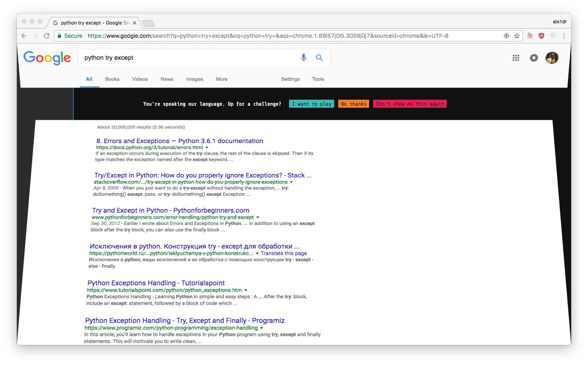The width and height of the screenshot is (588, 365).
Task: Click the gray shield extension icon
Action: [x=553, y=36]
